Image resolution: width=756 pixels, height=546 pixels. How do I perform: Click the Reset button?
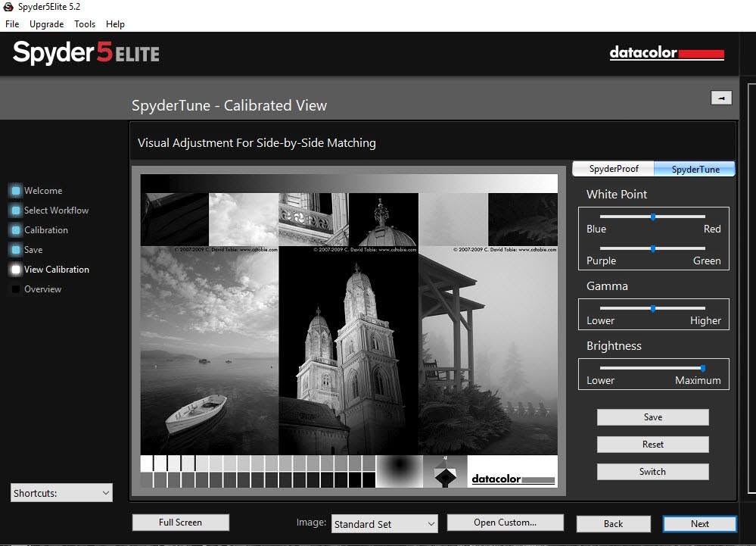pyautogui.click(x=653, y=445)
